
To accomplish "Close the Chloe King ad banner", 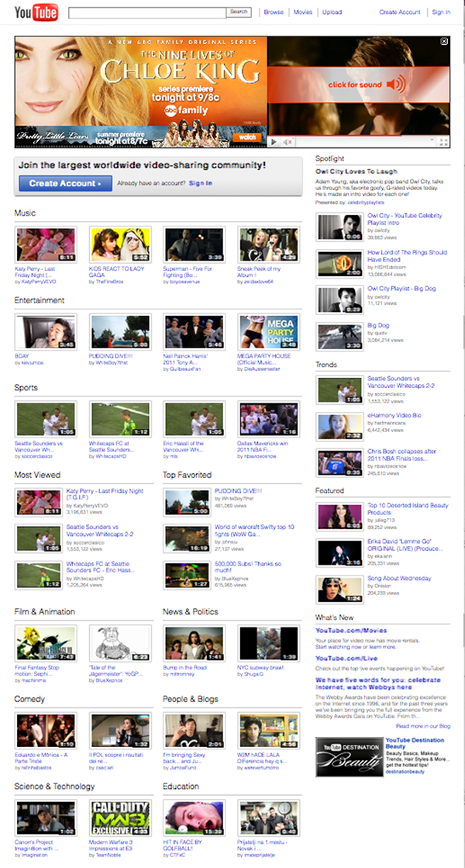I will 444,42.
